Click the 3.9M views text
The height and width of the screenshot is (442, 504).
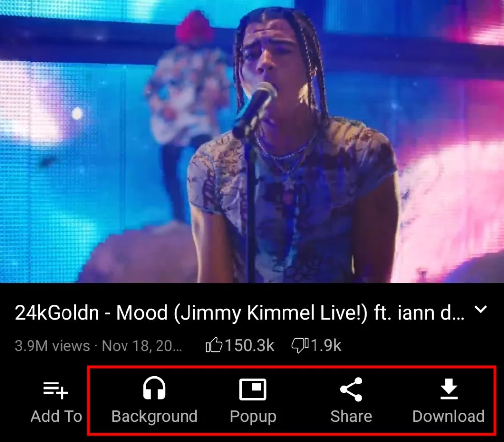point(52,346)
